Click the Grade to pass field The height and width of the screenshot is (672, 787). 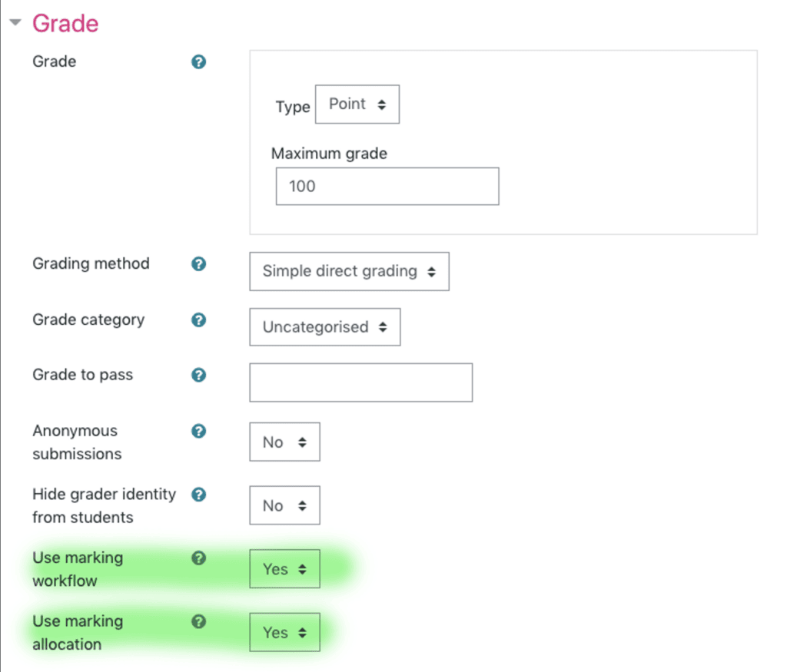tap(360, 382)
